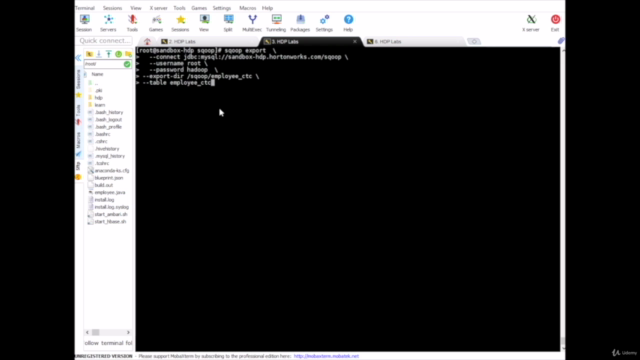Click the Servers toolbar icon
The height and width of the screenshot is (360, 640).
click(108, 23)
